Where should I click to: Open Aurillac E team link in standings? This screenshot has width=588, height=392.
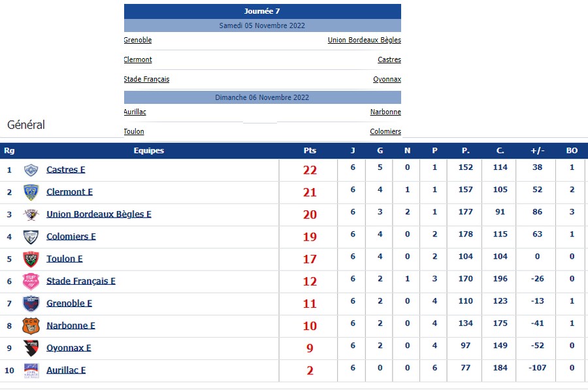click(x=66, y=370)
